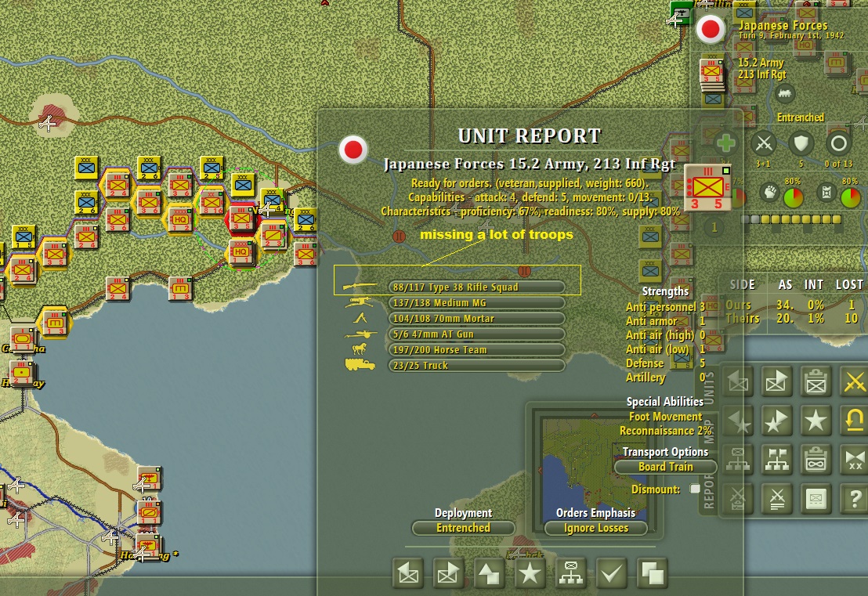The width and height of the screenshot is (868, 596).
Task: Confirm with the checkmark button in Unit Report
Action: pos(612,574)
